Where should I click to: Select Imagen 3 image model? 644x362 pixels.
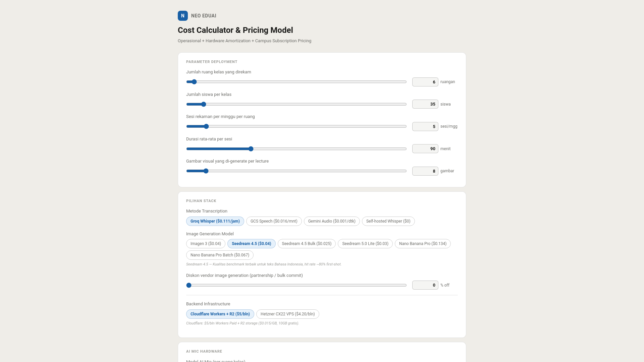point(206,244)
